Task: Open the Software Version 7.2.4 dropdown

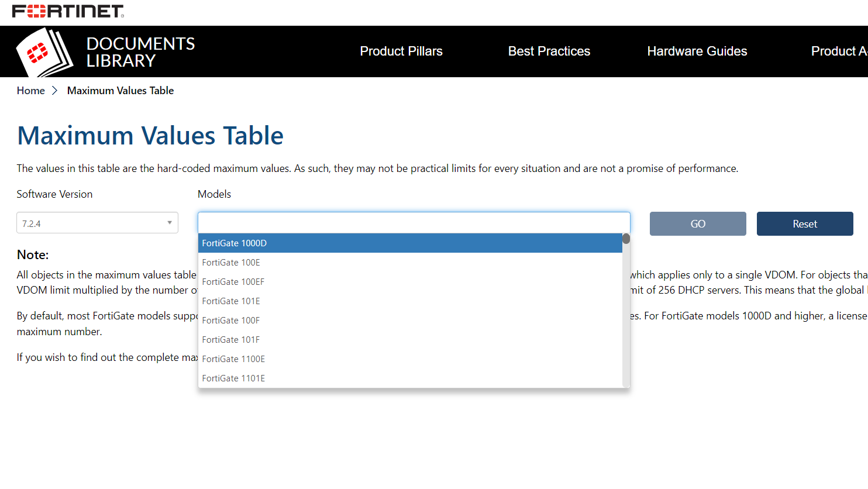Action: [x=97, y=223]
